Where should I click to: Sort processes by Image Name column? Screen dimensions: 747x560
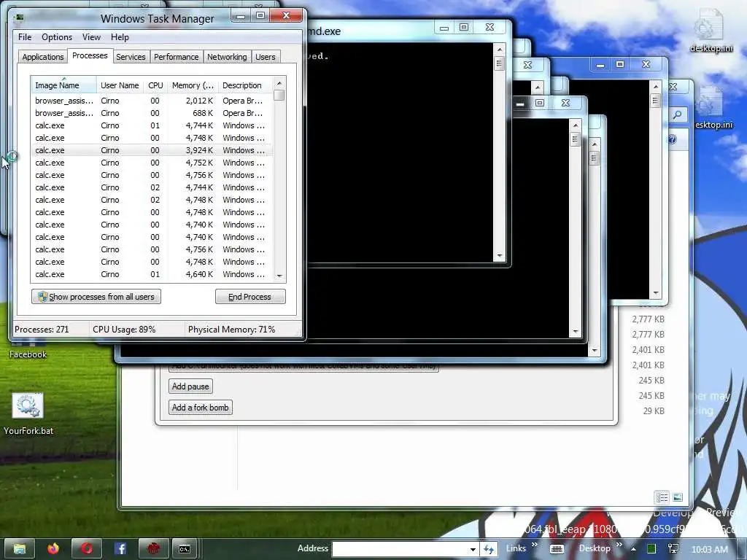[63, 85]
